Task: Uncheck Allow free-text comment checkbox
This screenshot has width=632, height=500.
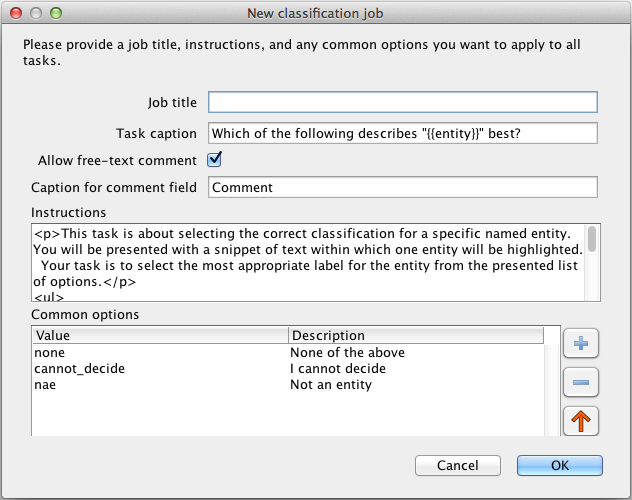Action: pyautogui.click(x=214, y=160)
